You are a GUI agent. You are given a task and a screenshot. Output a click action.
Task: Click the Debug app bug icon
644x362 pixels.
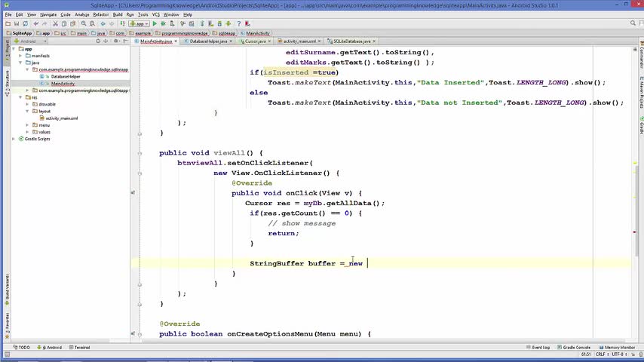[162, 24]
